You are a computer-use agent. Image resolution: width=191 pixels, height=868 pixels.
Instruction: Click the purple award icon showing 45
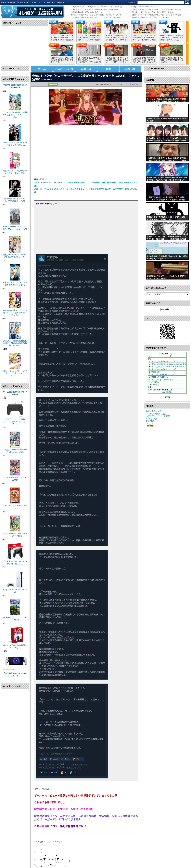(53, 772)
